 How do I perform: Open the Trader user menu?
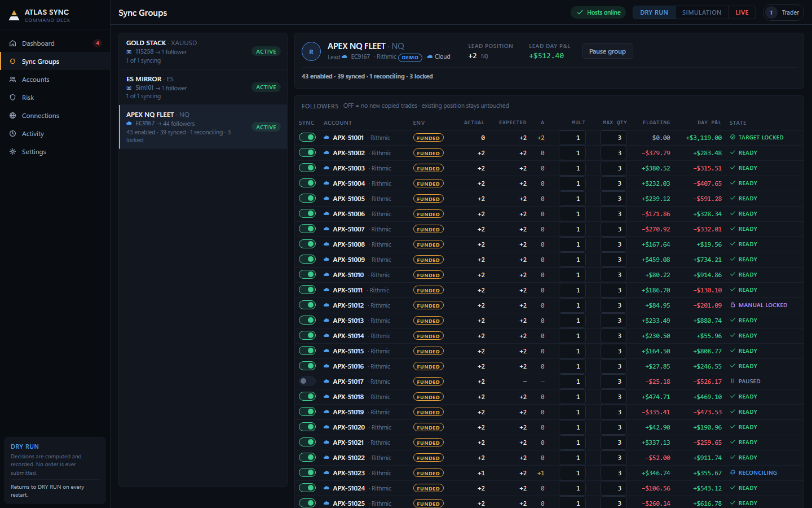point(783,12)
